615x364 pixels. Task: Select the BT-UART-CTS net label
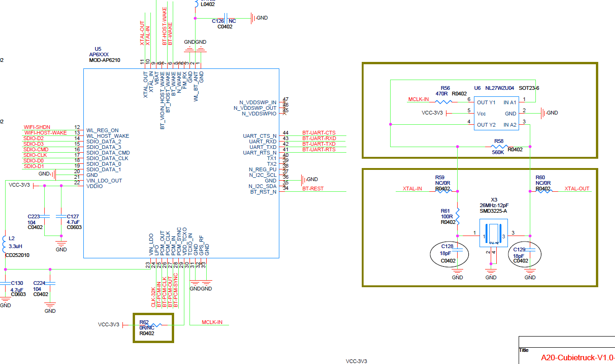click(319, 133)
